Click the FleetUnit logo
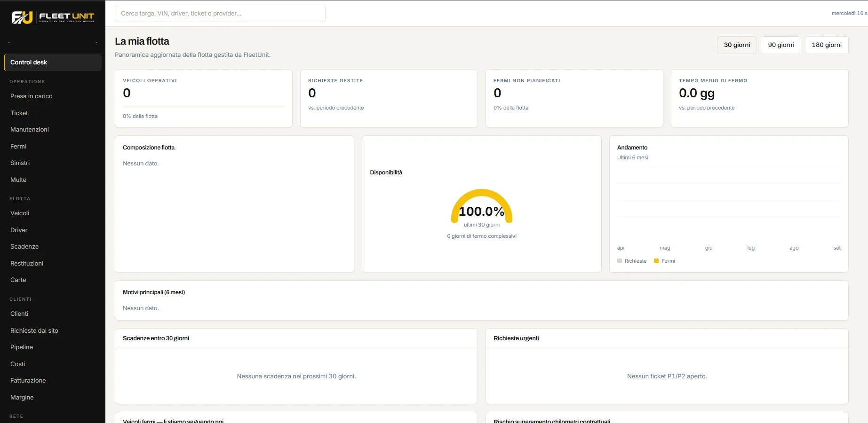868x423 pixels. pyautogui.click(x=53, y=17)
